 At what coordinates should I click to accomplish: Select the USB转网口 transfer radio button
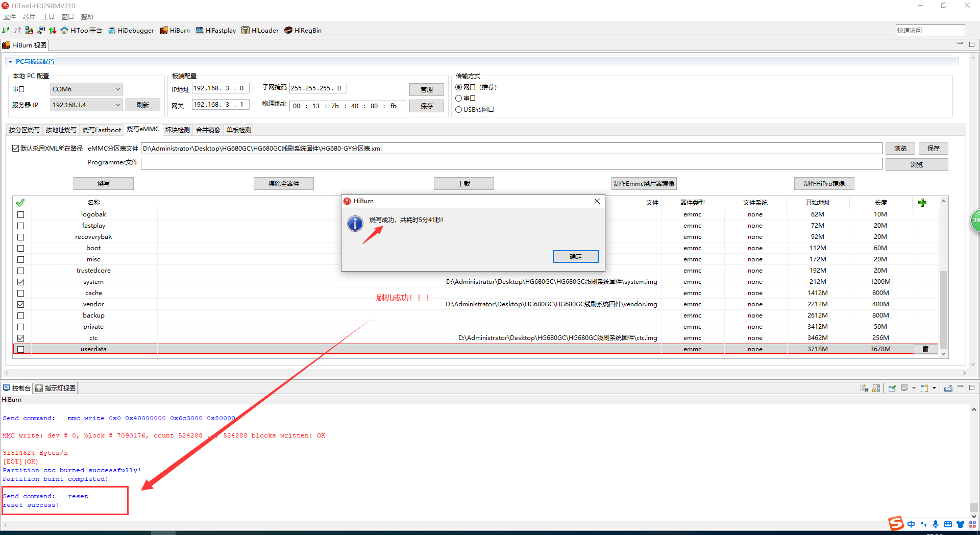tap(459, 110)
